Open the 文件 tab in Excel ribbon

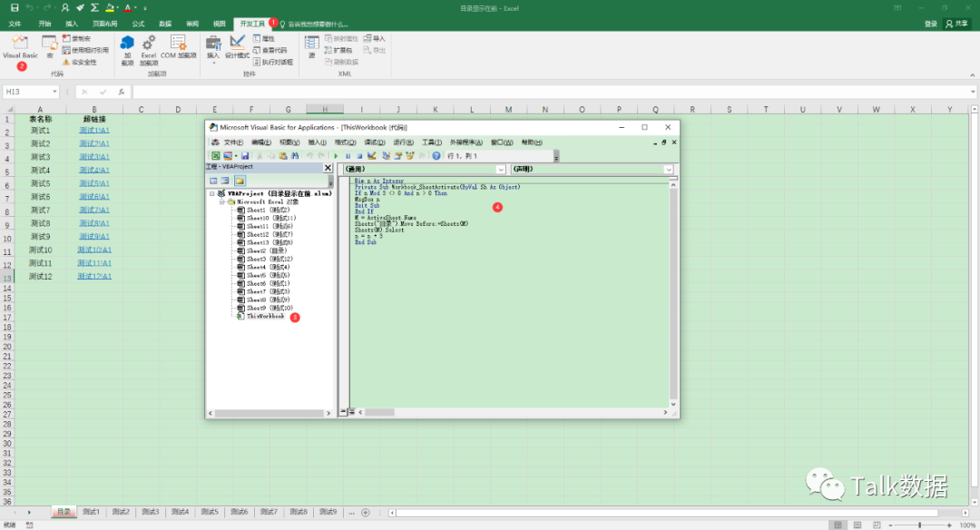[15, 24]
